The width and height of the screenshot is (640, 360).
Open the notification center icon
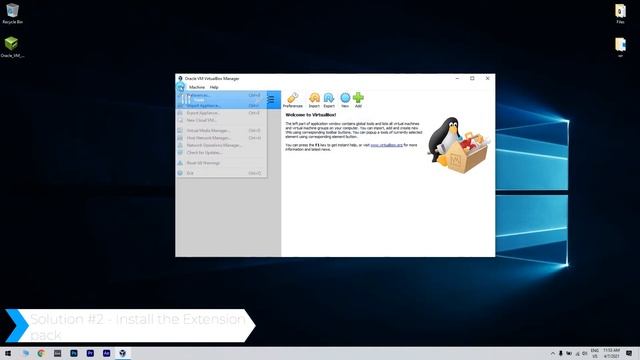[629, 353]
